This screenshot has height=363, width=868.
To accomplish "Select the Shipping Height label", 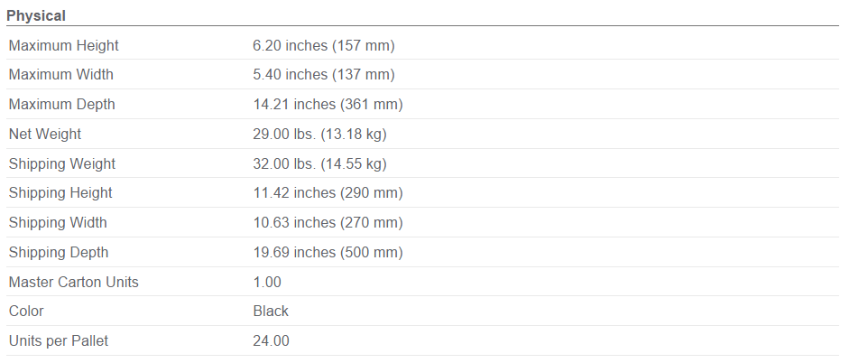I will tap(60, 193).
